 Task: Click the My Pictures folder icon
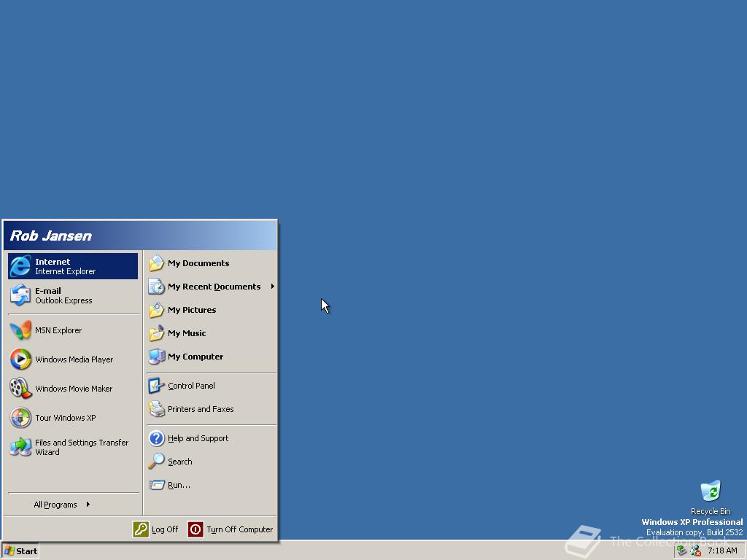point(156,310)
